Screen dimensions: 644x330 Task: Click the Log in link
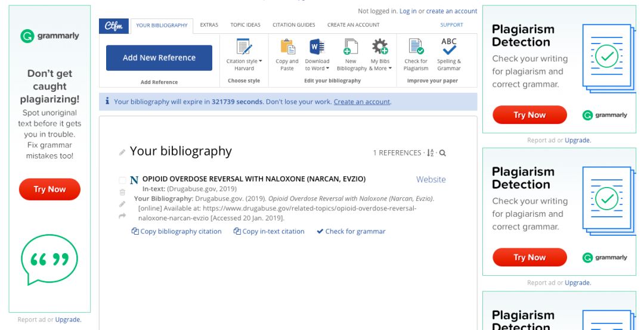click(x=408, y=11)
